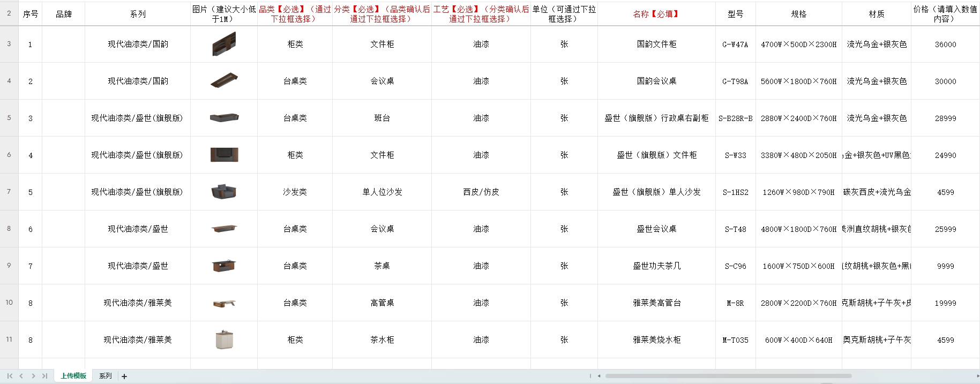Click the 沙发类 product type cell

[295, 192]
